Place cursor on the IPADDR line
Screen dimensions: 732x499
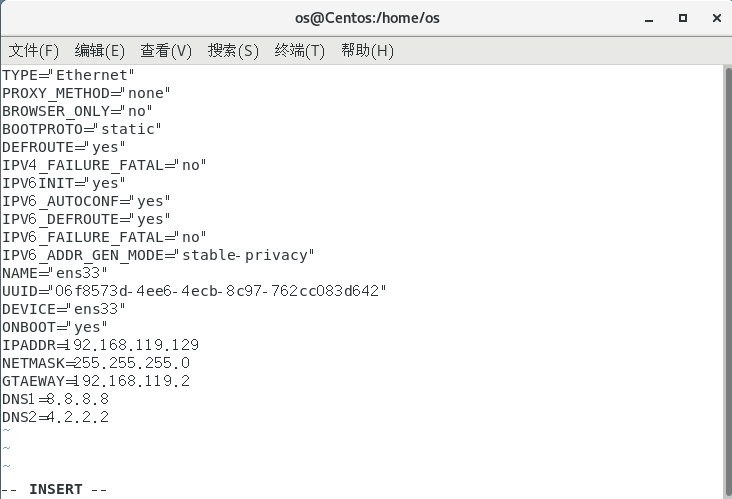click(100, 345)
